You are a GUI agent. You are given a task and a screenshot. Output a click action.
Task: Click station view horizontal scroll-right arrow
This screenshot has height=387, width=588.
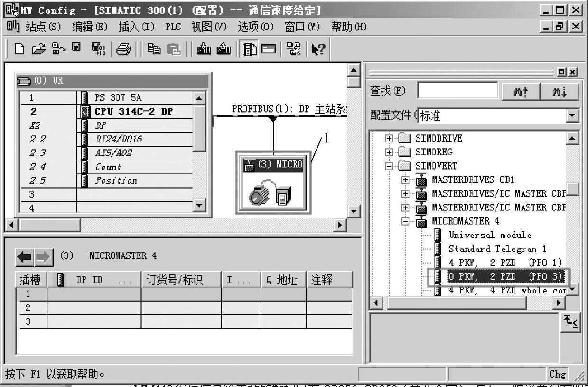click(x=339, y=225)
